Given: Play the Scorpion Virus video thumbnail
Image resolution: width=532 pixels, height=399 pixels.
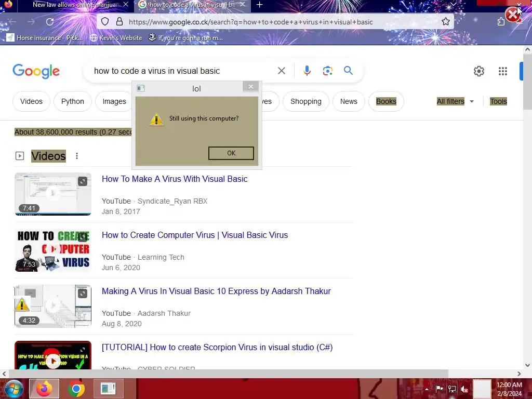Looking at the screenshot, I should 53,355.
